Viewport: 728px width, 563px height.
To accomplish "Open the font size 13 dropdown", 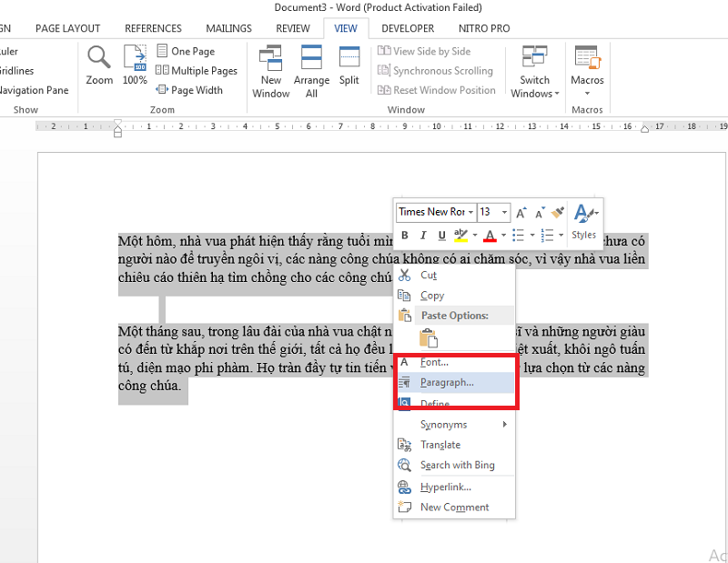I will [x=504, y=212].
